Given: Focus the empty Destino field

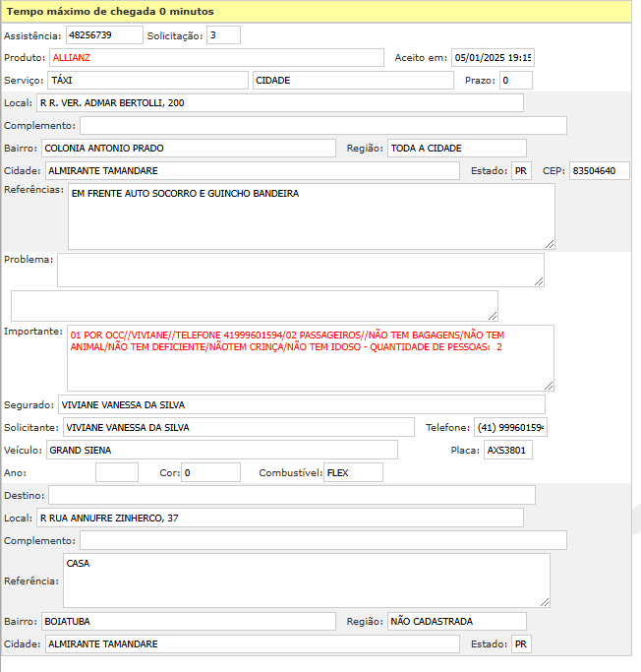Looking at the screenshot, I should tap(291, 495).
